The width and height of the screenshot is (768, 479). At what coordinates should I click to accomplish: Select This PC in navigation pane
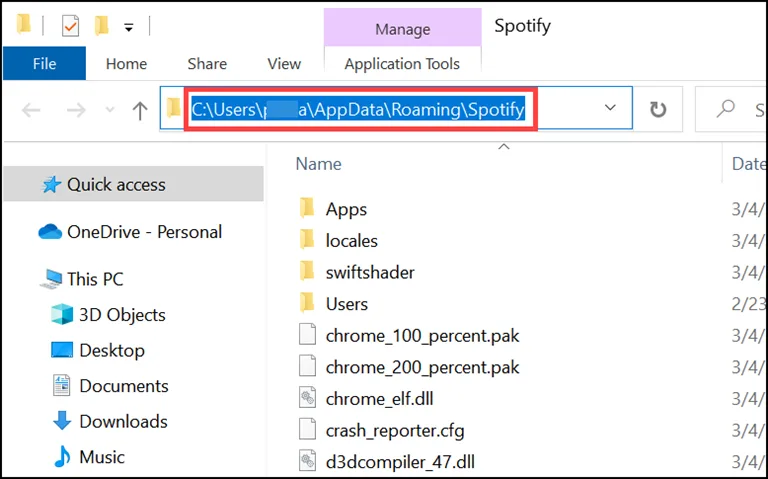[x=95, y=279]
